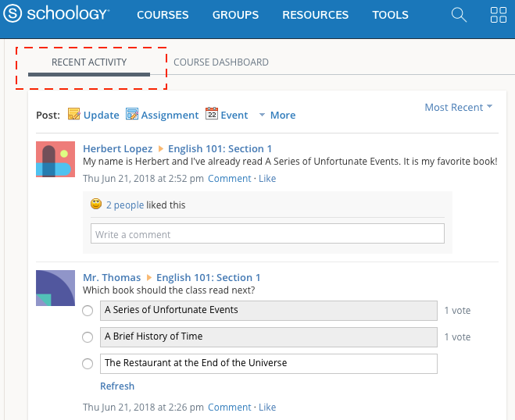Click the poll question text

(169, 290)
